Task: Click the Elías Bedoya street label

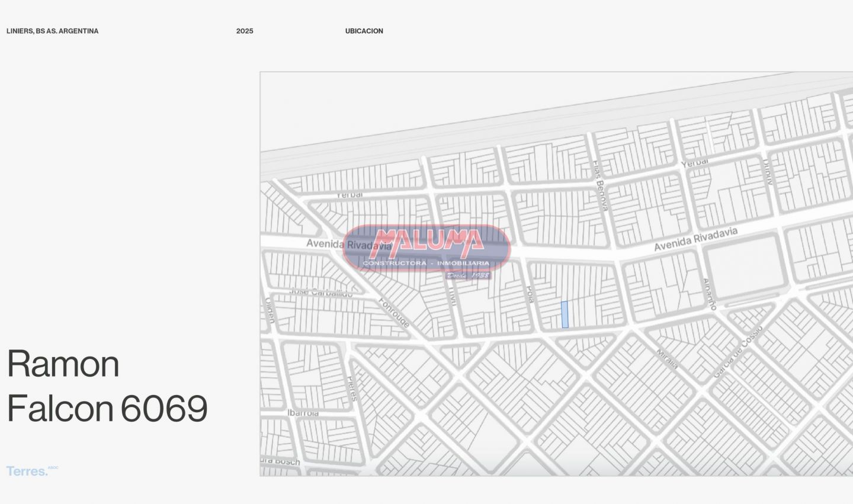Action: [600, 185]
